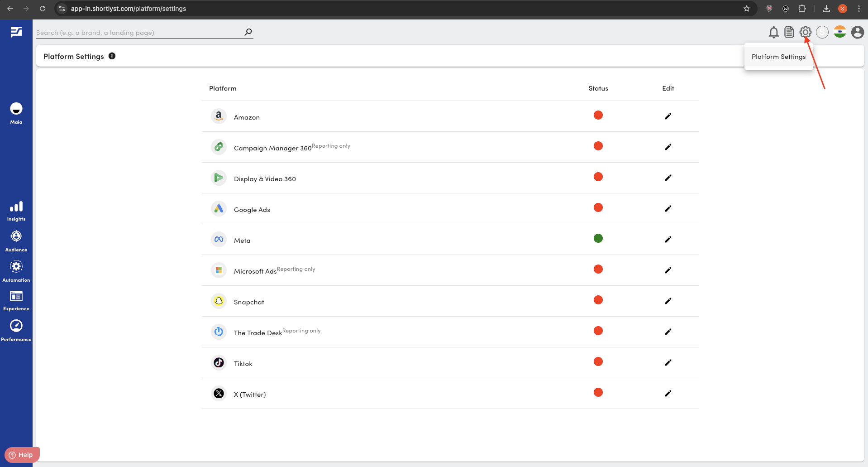The image size is (868, 467).
Task: Click the search magnifier icon
Action: coord(248,32)
